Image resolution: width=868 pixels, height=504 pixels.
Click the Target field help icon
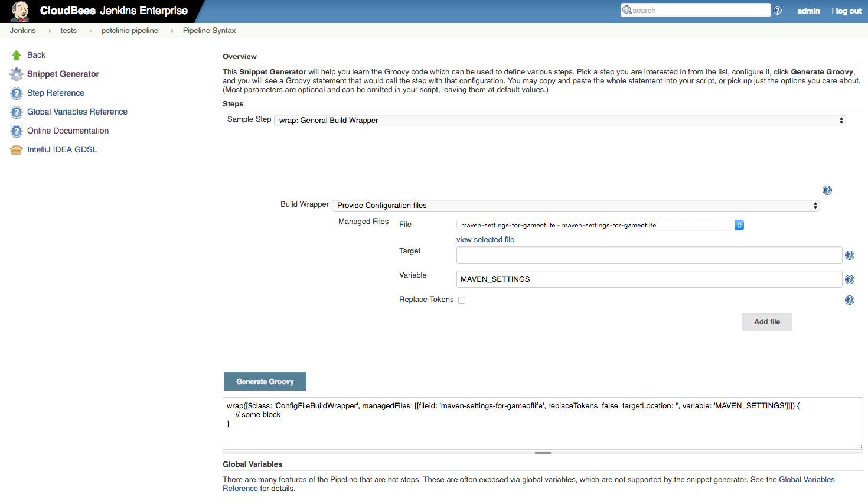click(x=850, y=255)
